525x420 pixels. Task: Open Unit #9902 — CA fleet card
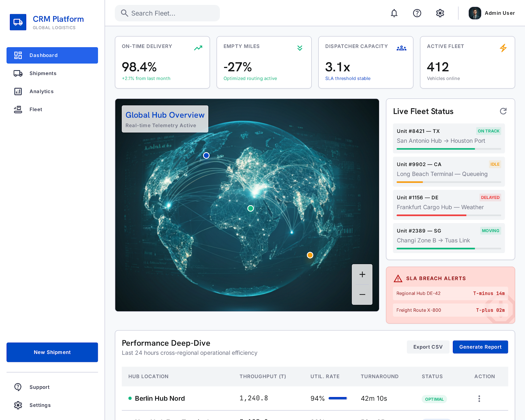point(449,172)
